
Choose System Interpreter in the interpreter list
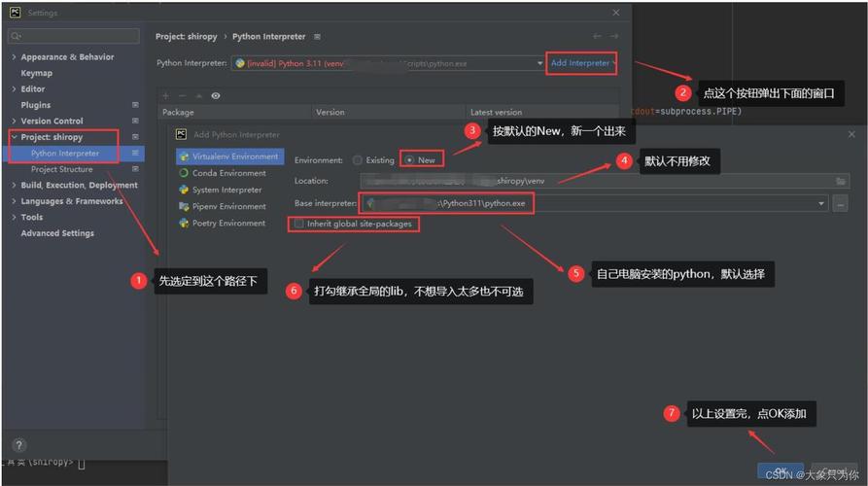[226, 190]
